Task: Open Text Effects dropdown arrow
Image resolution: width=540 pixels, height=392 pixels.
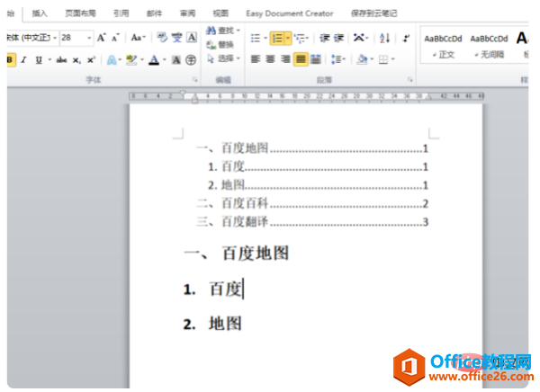Action: coord(120,60)
